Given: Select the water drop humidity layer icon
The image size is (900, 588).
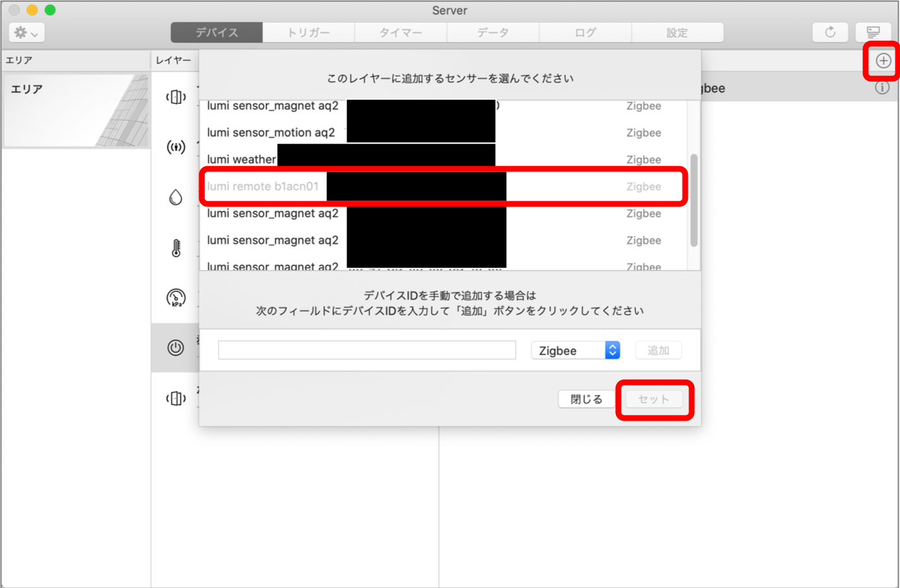Looking at the screenshot, I should coord(176,197).
